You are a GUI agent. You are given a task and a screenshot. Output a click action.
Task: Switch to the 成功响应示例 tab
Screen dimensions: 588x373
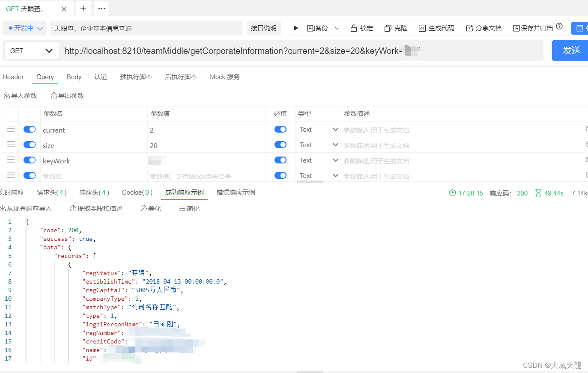click(x=185, y=192)
